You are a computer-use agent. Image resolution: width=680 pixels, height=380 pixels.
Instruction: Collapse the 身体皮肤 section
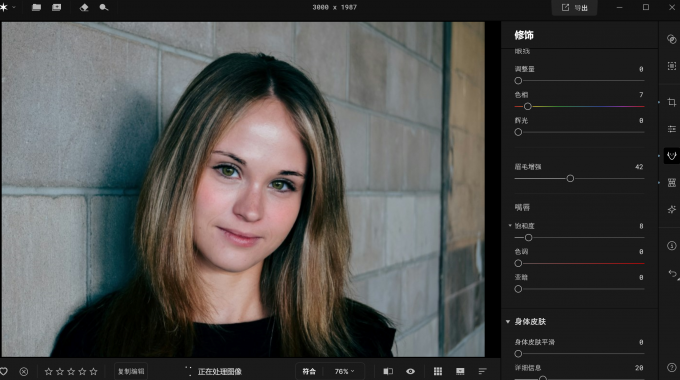pos(507,321)
